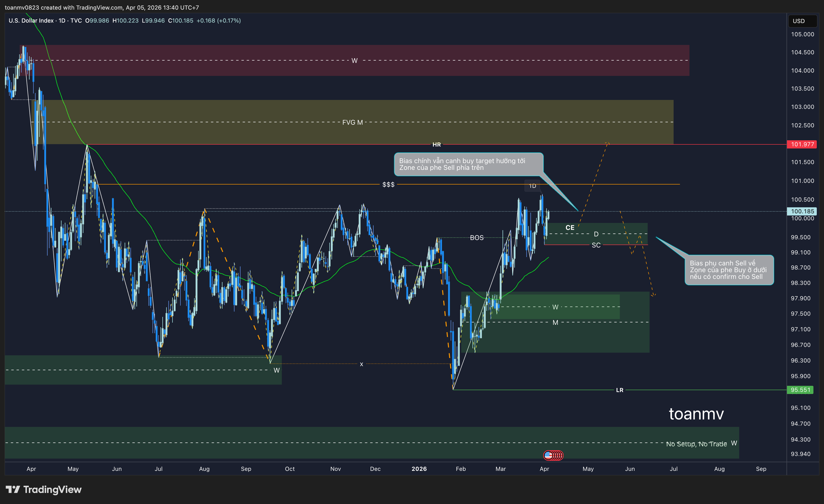
Task: Select the current price label 100.185
Action: click(802, 211)
